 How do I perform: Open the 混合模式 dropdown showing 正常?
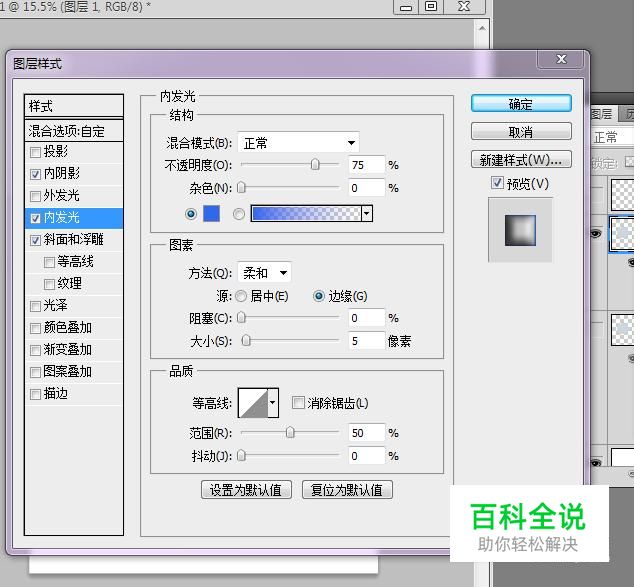pos(298,143)
